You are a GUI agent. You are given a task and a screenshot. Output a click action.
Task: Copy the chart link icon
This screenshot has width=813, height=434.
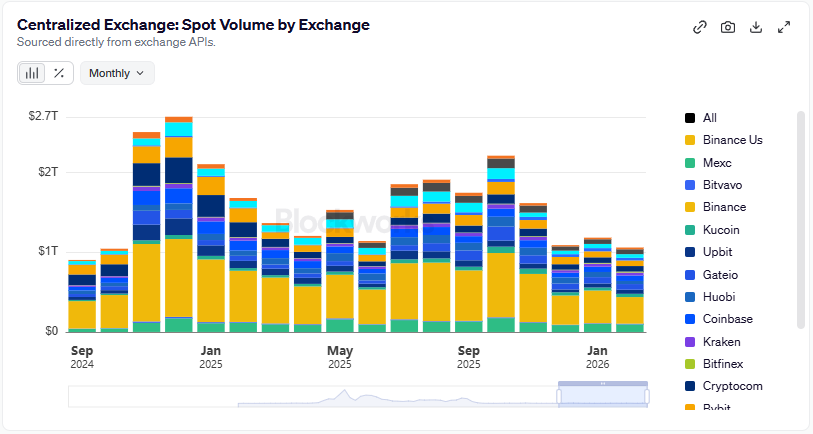[700, 27]
